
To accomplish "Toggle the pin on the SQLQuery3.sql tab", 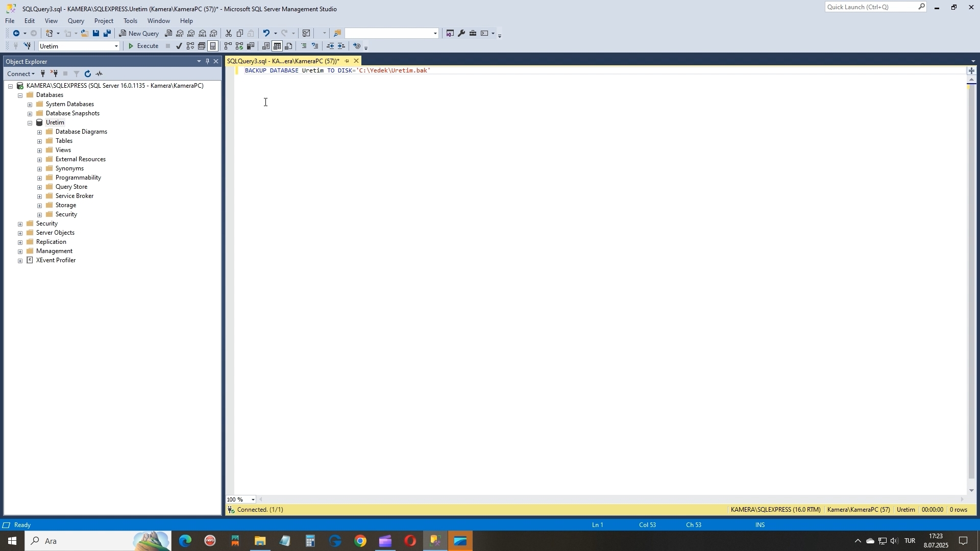I will click(x=347, y=61).
